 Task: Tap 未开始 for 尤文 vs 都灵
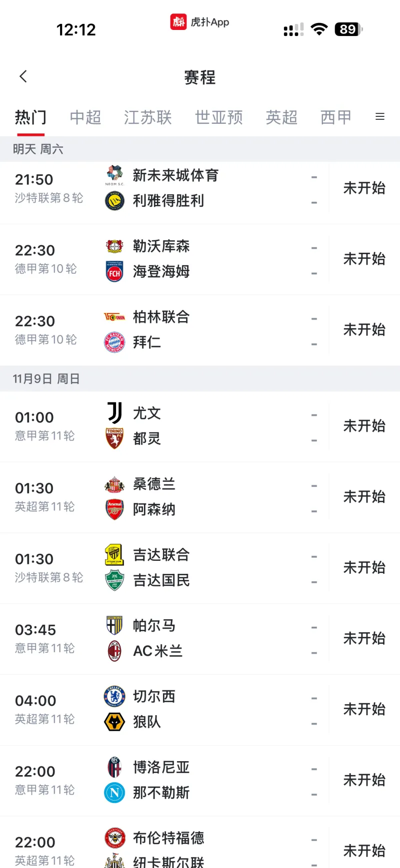(x=364, y=426)
